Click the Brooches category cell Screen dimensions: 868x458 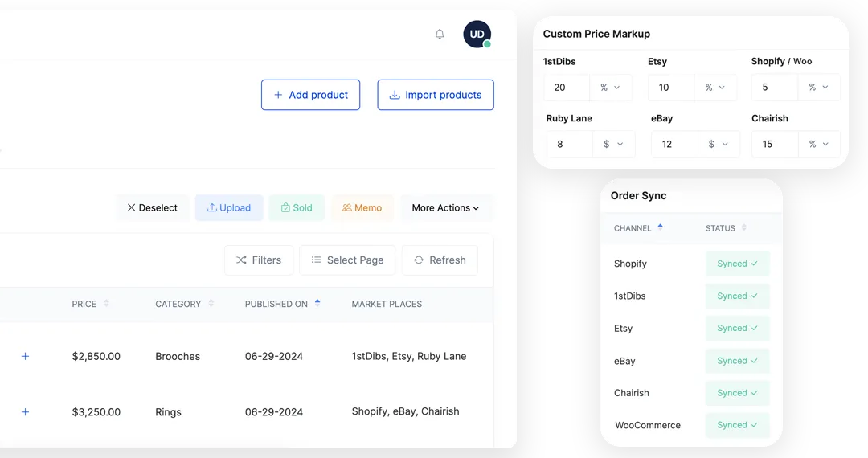(178, 356)
